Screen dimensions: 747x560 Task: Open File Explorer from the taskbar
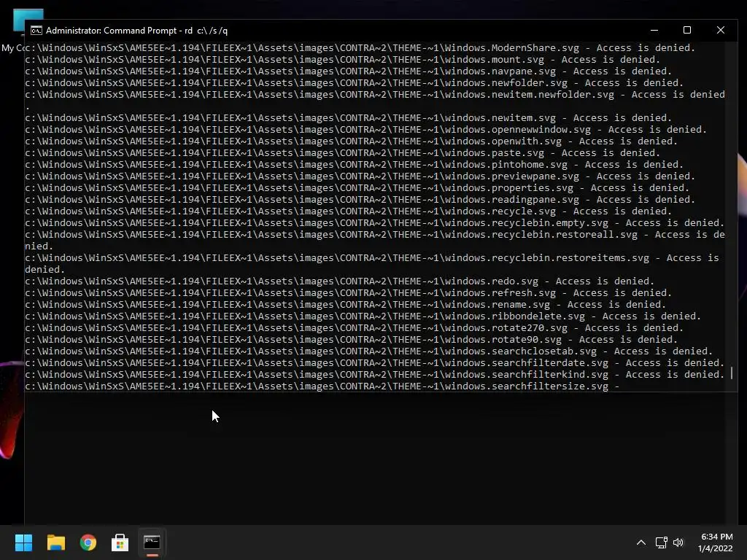(x=55, y=542)
